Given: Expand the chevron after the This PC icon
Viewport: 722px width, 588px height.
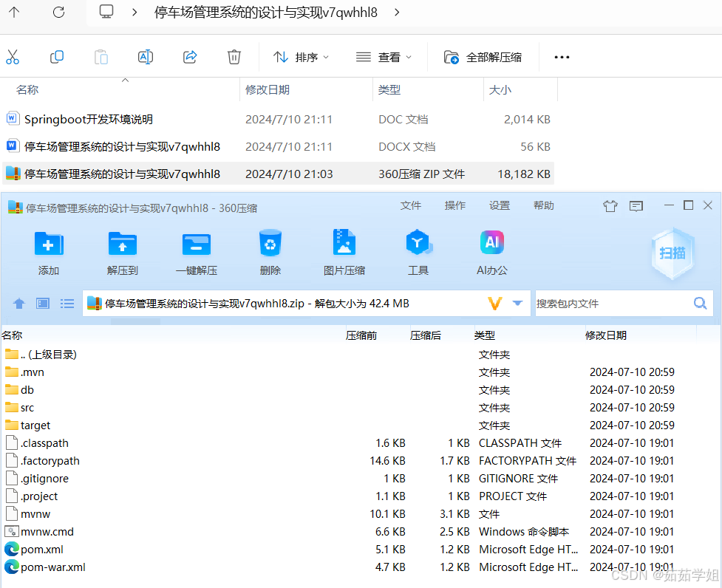Looking at the screenshot, I should point(134,13).
